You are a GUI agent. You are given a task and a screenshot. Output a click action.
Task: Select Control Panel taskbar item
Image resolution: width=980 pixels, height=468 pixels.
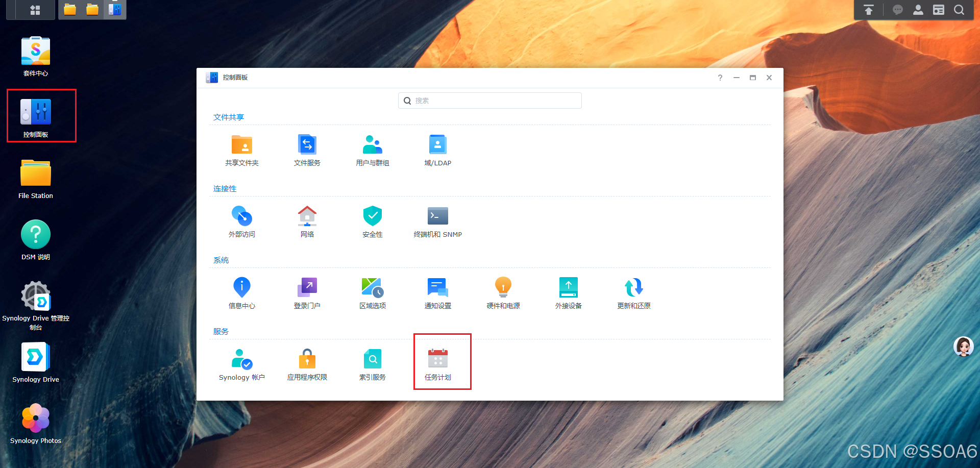(x=115, y=10)
